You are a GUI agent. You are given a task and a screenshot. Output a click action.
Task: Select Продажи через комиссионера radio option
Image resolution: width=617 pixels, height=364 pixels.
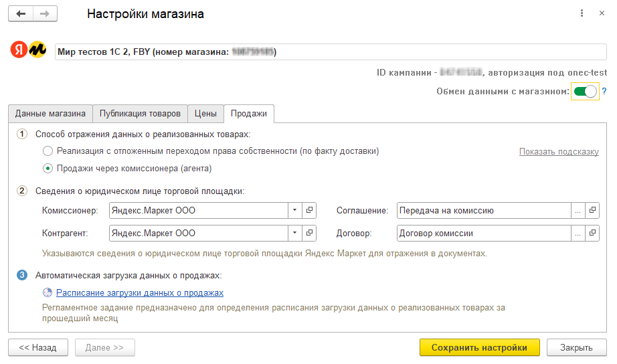48,168
